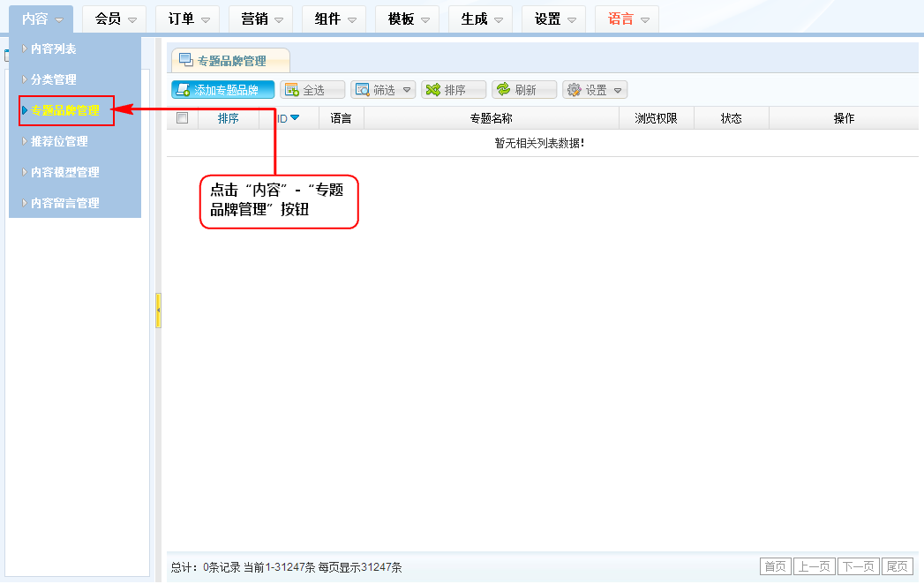Open 内容留言管理 from the sidebar

coord(64,203)
